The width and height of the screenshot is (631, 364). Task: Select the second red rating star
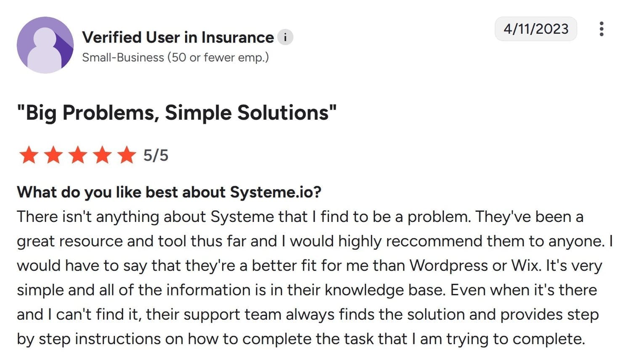[x=53, y=155]
